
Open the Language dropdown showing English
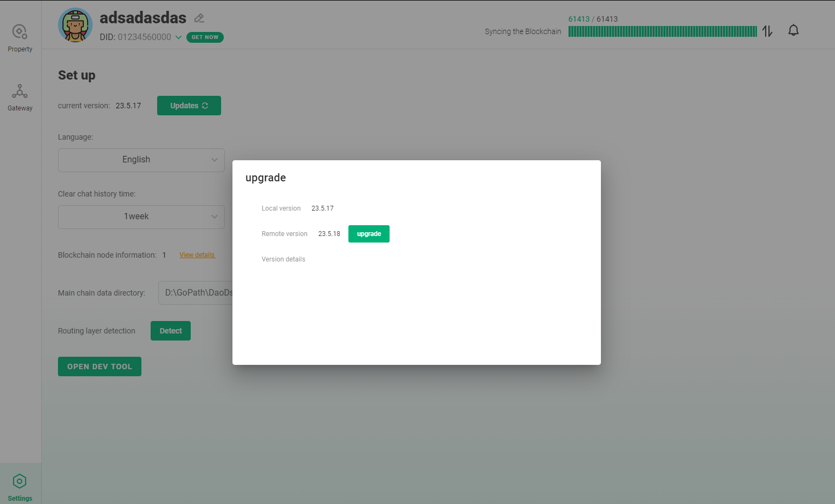point(141,160)
